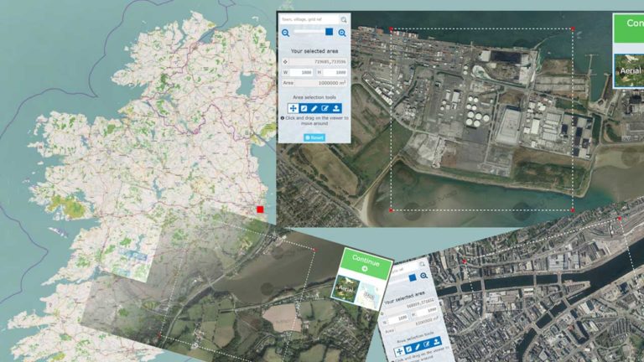Select the edit shape tool in top panel's selection tools
Viewport: 644px width, 362px height.
[x=325, y=108]
